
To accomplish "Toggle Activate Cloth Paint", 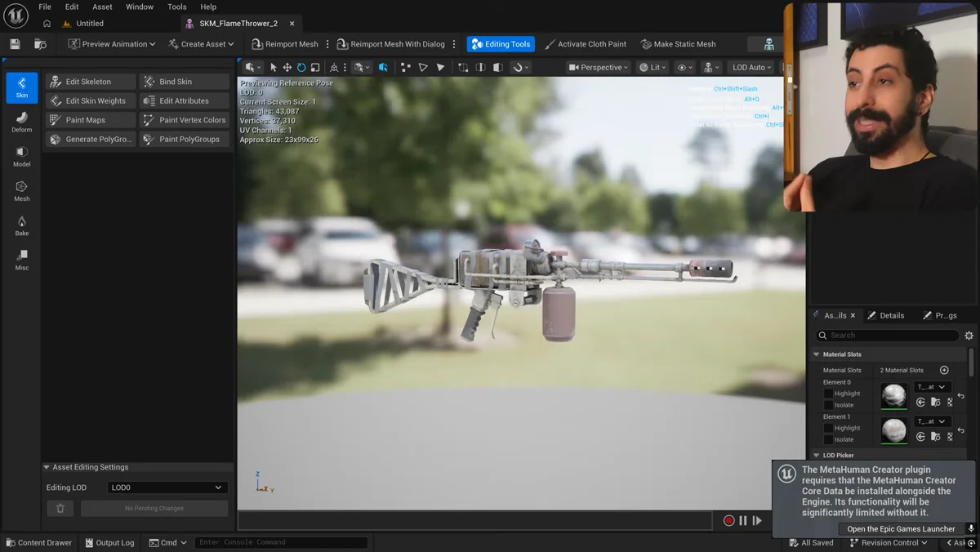I will [x=586, y=44].
